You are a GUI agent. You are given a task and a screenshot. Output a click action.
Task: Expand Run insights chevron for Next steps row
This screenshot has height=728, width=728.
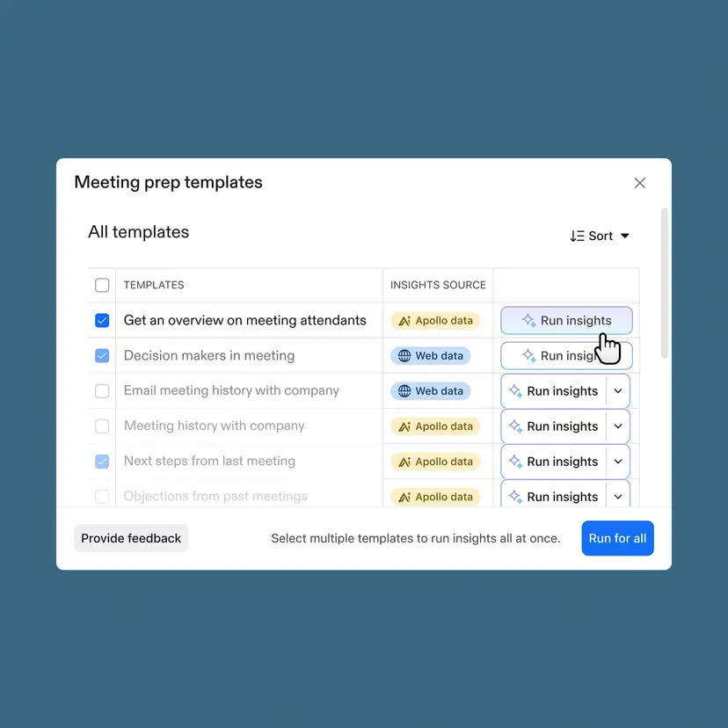(618, 462)
